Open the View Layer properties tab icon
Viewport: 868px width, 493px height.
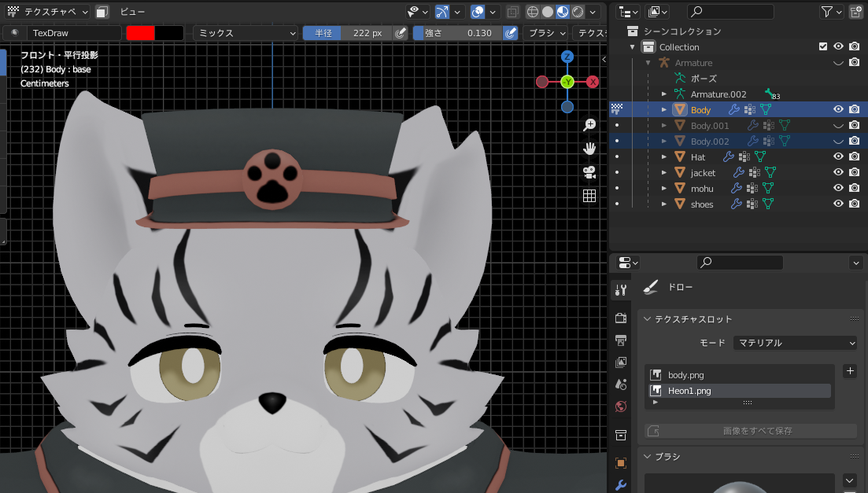tap(621, 362)
